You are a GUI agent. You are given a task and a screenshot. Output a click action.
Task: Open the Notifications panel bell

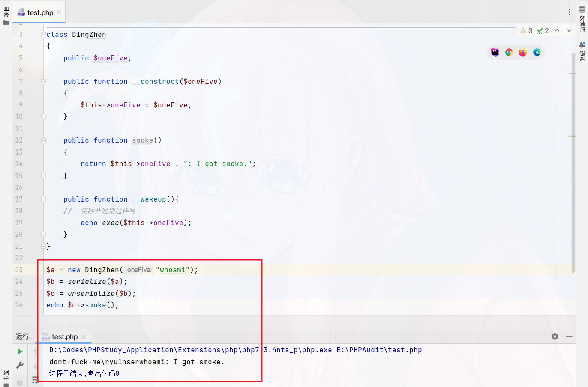coord(582,51)
